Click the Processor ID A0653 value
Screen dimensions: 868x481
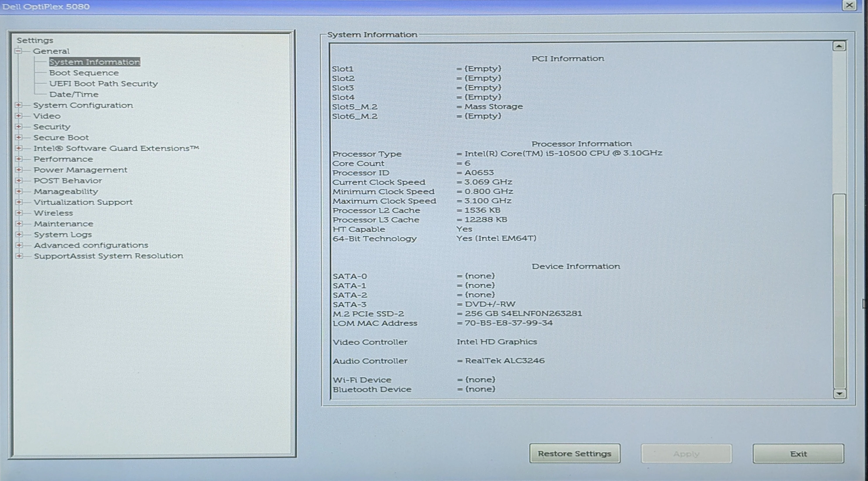pyautogui.click(x=479, y=173)
